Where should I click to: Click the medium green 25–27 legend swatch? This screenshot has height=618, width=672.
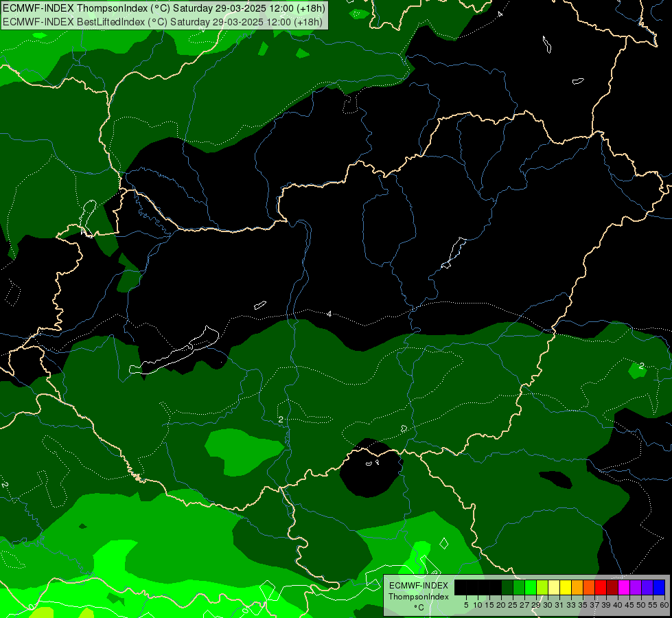[519, 587]
